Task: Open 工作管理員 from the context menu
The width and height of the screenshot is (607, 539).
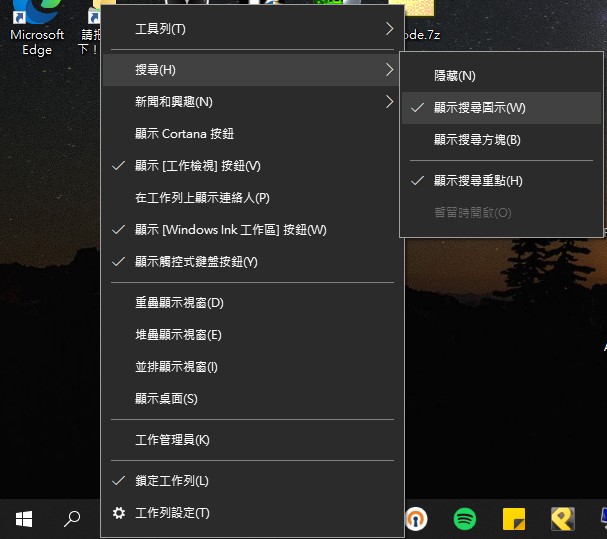Action: 172,440
